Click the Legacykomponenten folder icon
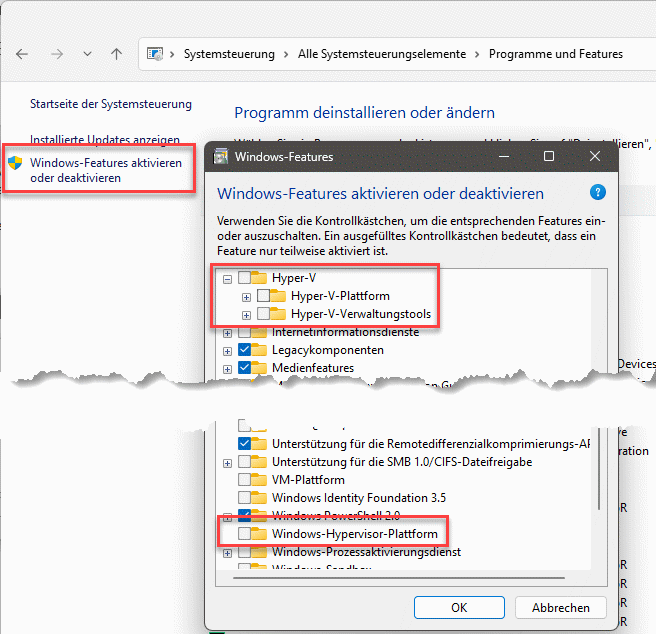The width and height of the screenshot is (656, 634). [x=259, y=349]
